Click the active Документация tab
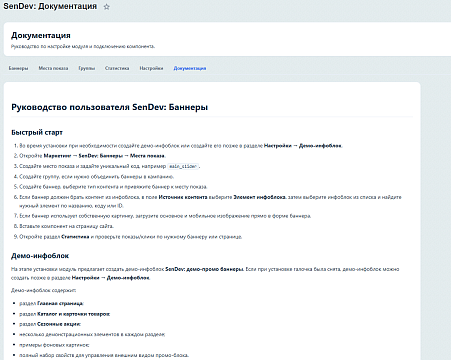The image size is (451, 360). 190,68
